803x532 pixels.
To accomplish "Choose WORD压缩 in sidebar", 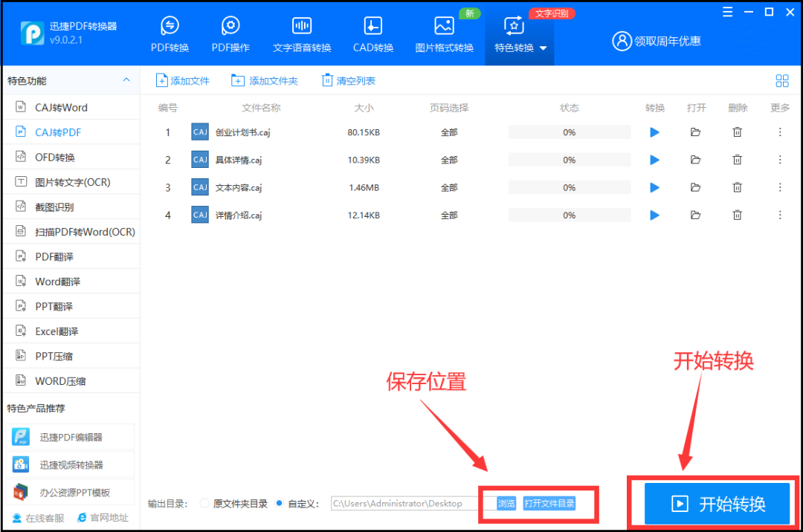I will pyautogui.click(x=71, y=381).
